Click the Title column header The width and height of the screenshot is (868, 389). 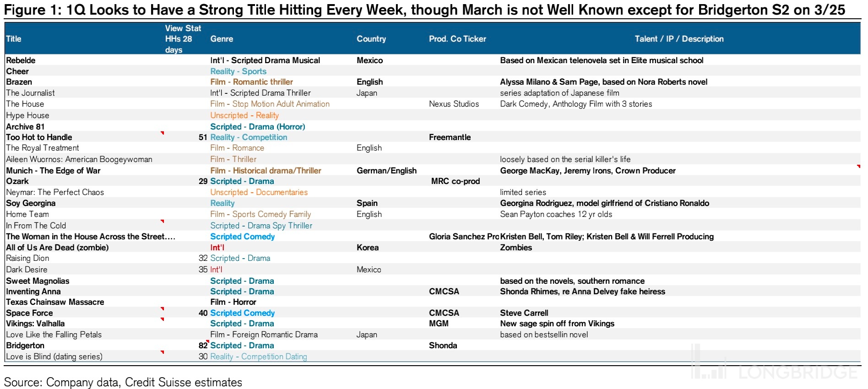pyautogui.click(x=14, y=39)
